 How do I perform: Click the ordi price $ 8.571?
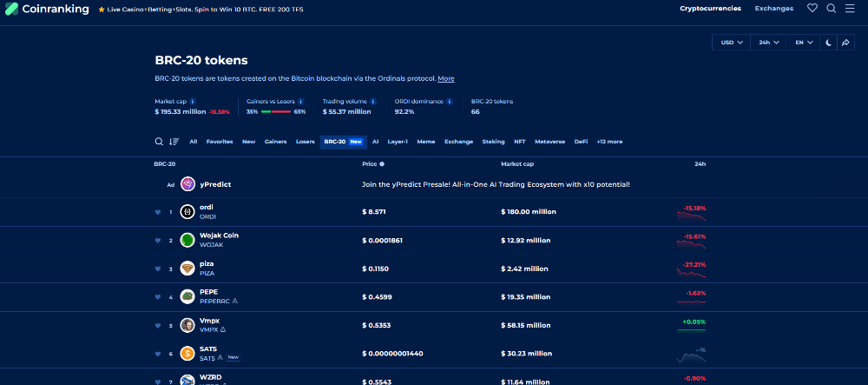pos(373,212)
